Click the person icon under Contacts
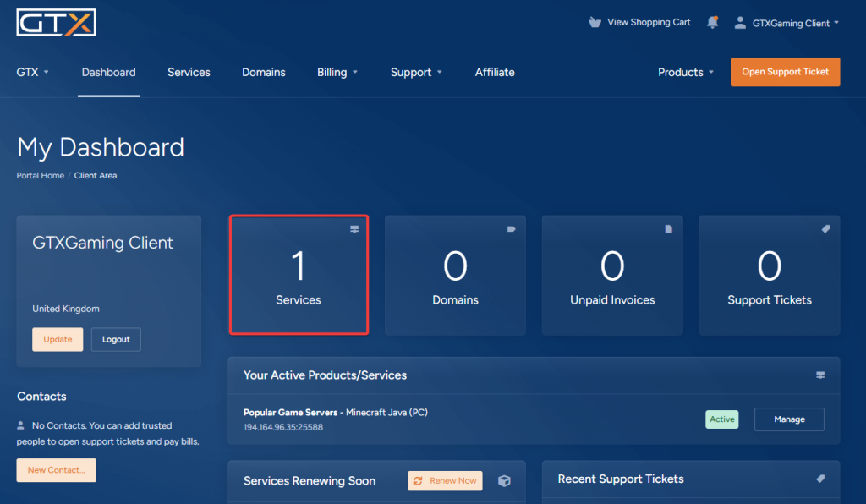 (x=20, y=425)
